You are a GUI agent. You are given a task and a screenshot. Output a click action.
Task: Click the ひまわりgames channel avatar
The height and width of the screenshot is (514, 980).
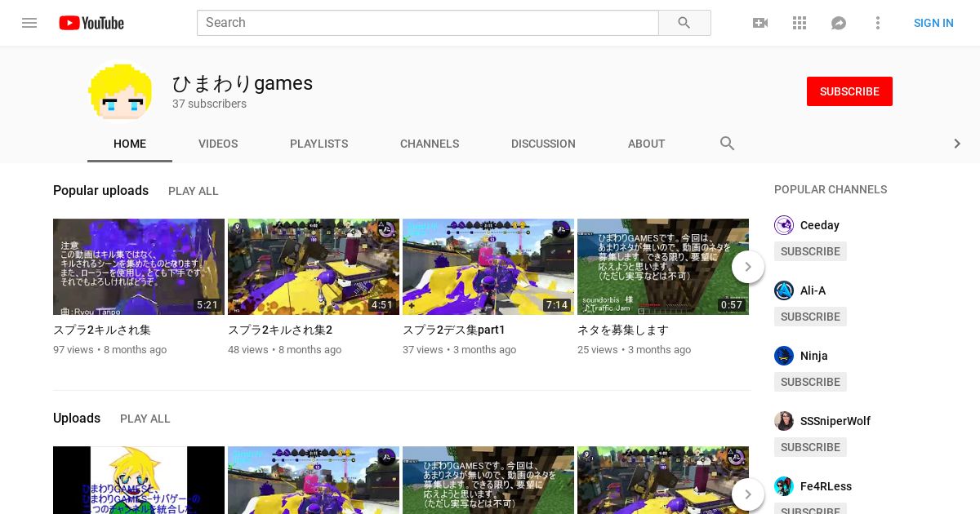click(120, 91)
